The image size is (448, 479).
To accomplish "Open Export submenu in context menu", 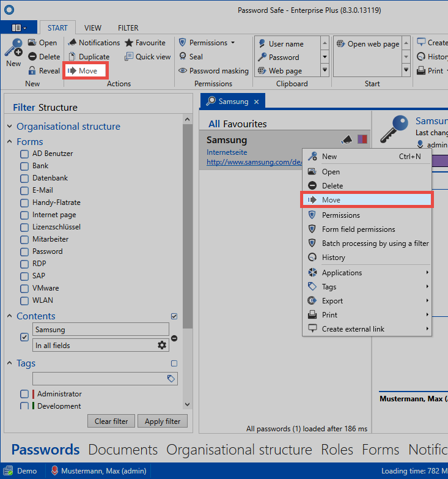I will pyautogui.click(x=367, y=300).
